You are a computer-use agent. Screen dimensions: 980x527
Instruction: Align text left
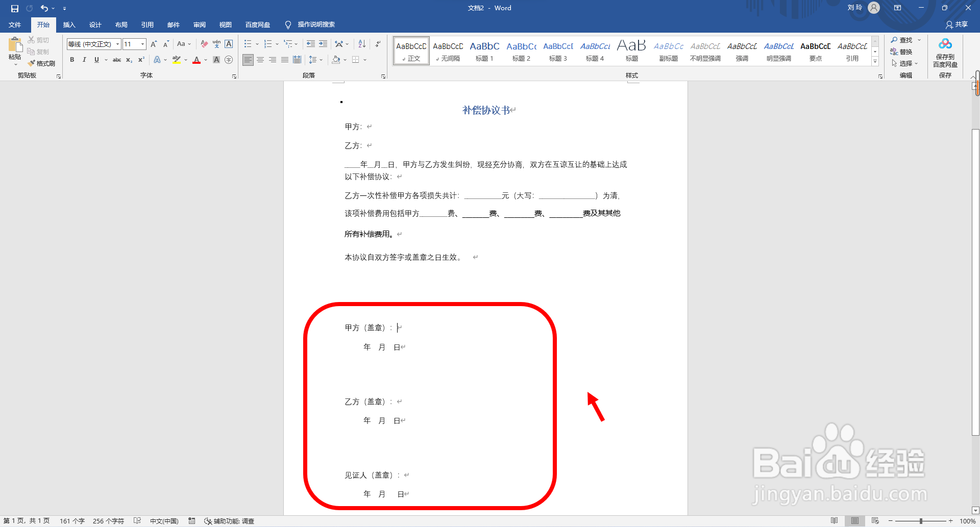tap(248, 60)
